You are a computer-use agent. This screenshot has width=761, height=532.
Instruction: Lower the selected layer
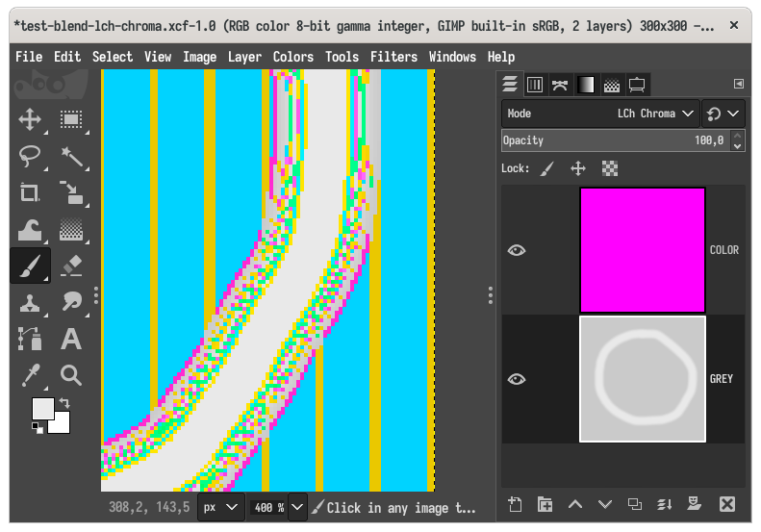tap(605, 505)
